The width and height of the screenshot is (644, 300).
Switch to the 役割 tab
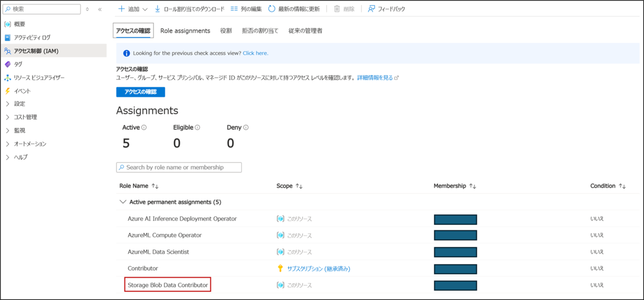click(226, 31)
